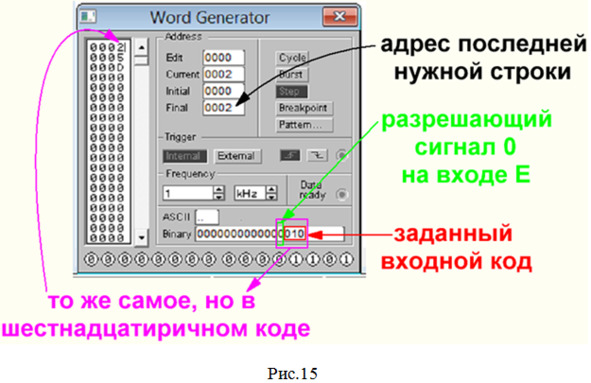Click the Cycle button
Image resolution: width=591 pixels, height=383 pixels.
[x=292, y=58]
